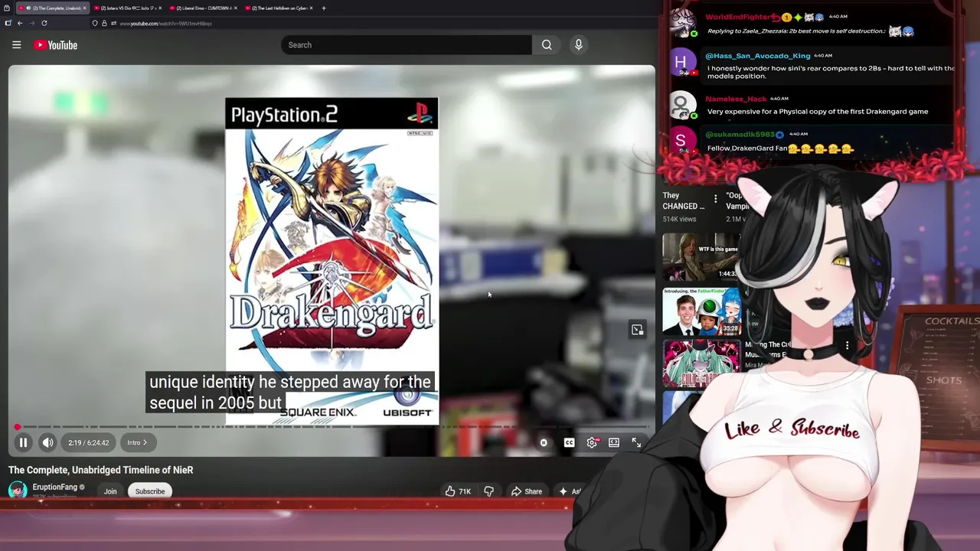Click the WorldEndFighter avatar in chat
Image resolution: width=980 pixels, height=551 pixels.
tap(681, 22)
